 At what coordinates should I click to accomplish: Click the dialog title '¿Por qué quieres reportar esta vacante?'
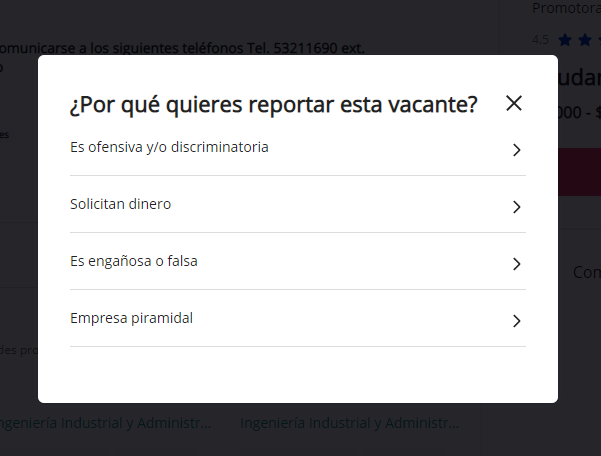tap(273, 104)
